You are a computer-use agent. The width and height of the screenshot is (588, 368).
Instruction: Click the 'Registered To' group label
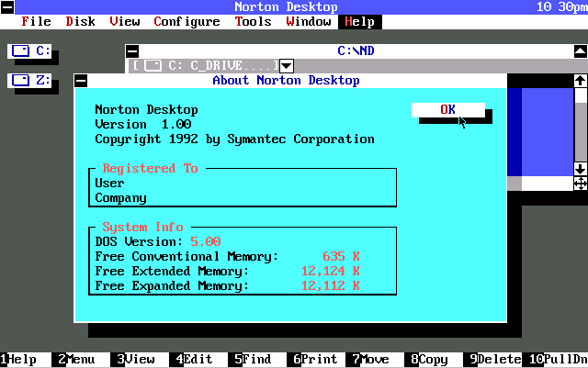point(150,169)
